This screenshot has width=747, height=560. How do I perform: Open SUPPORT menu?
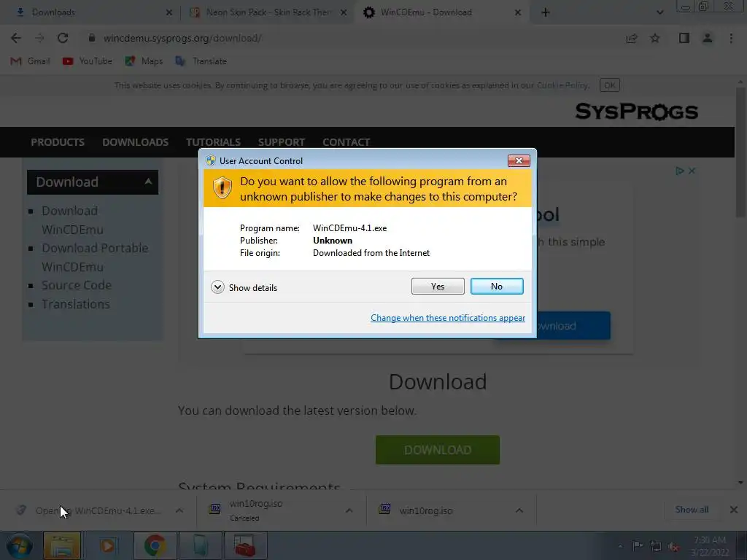point(282,142)
